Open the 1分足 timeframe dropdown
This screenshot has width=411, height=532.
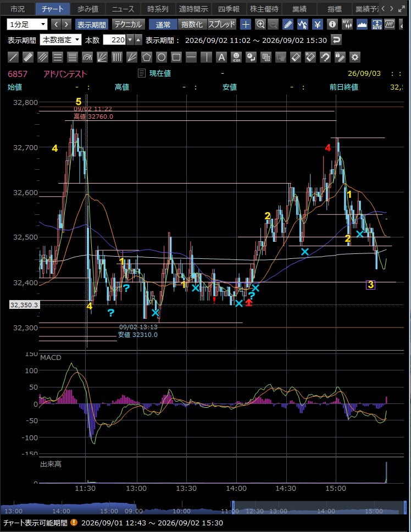click(x=27, y=24)
